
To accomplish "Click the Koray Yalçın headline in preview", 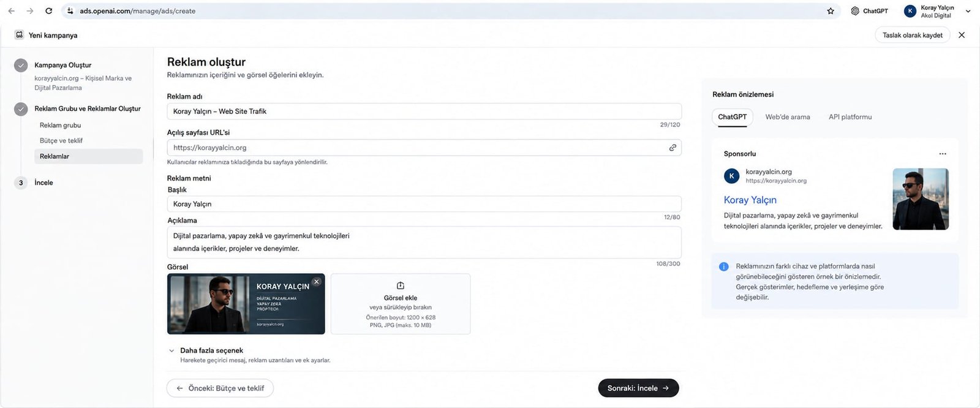I will pos(750,200).
